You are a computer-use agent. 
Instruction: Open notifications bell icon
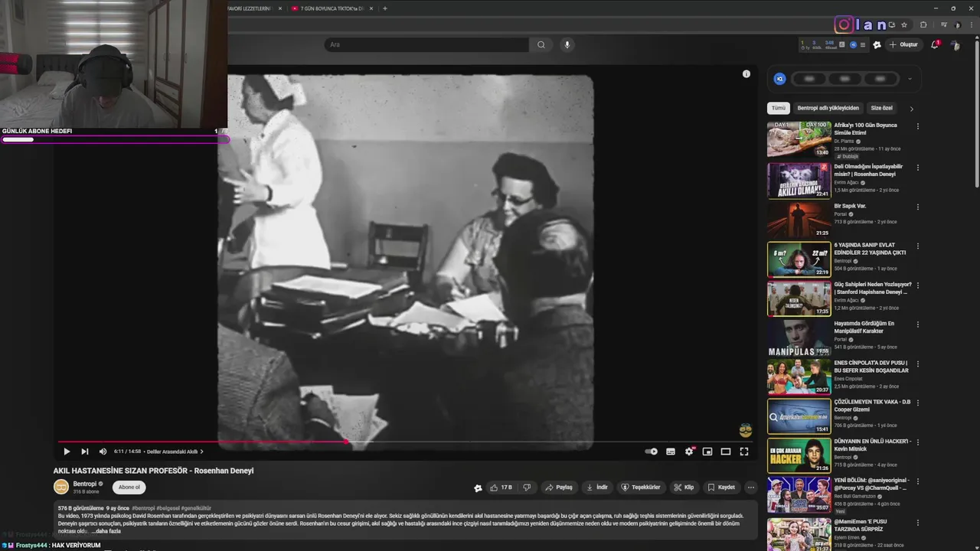tap(934, 44)
